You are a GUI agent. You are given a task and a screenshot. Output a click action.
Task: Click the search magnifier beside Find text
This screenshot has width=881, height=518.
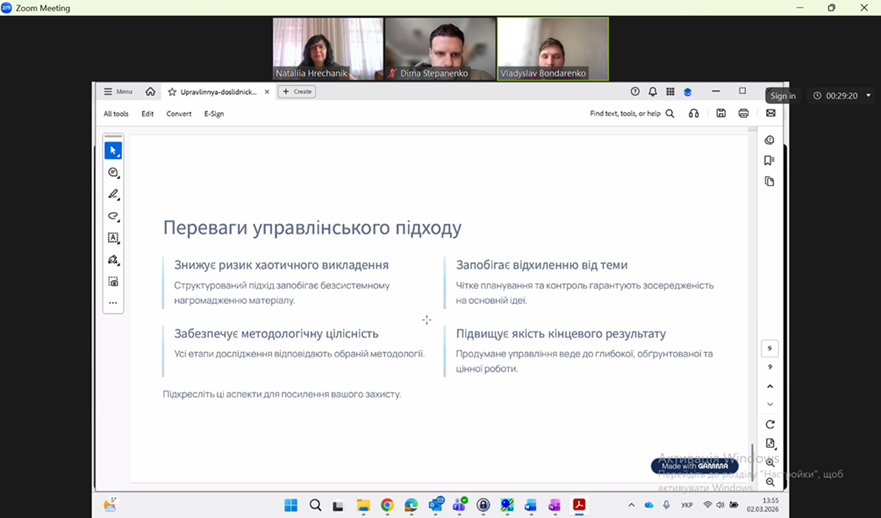[670, 113]
